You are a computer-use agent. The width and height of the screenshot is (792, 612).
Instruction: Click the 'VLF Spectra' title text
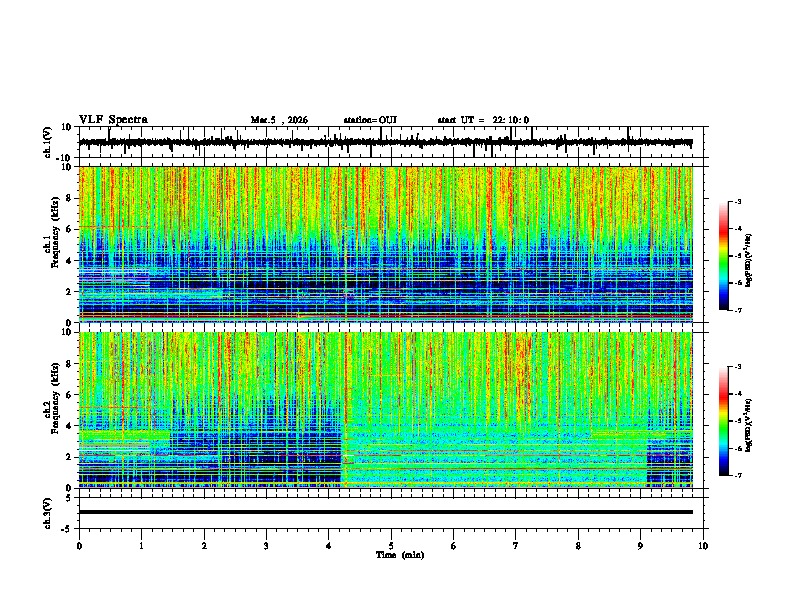click(x=113, y=120)
